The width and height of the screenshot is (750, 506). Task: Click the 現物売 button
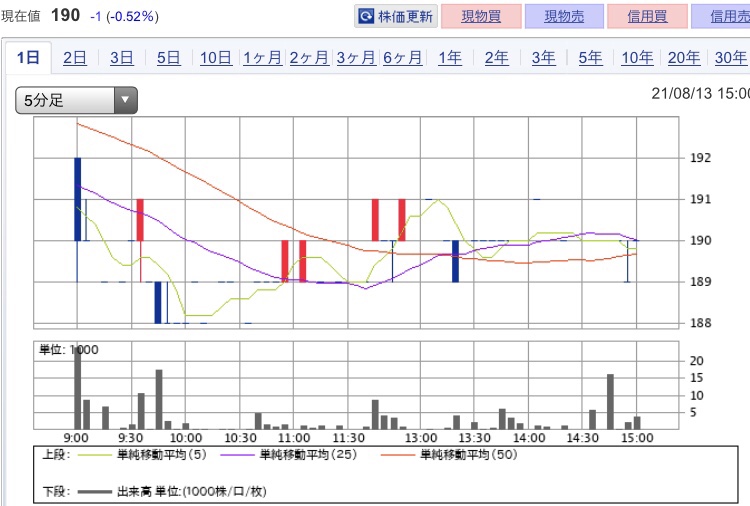(564, 16)
